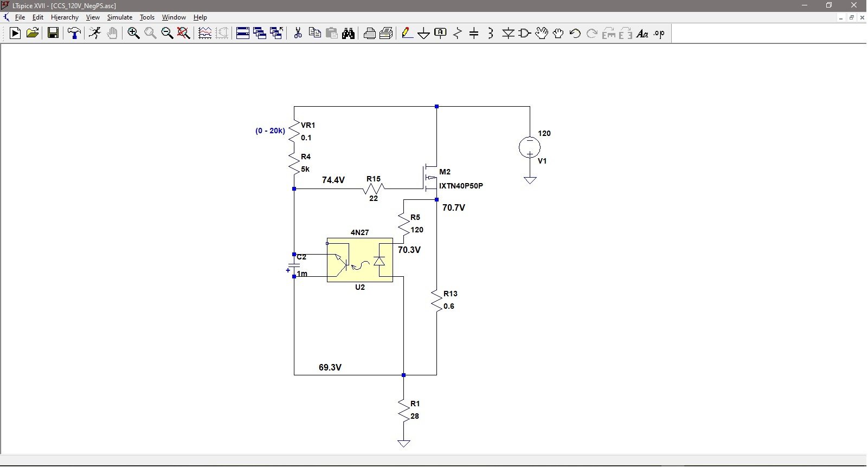
Task: Click the 70.3V voltage annotation
Action: coord(409,250)
